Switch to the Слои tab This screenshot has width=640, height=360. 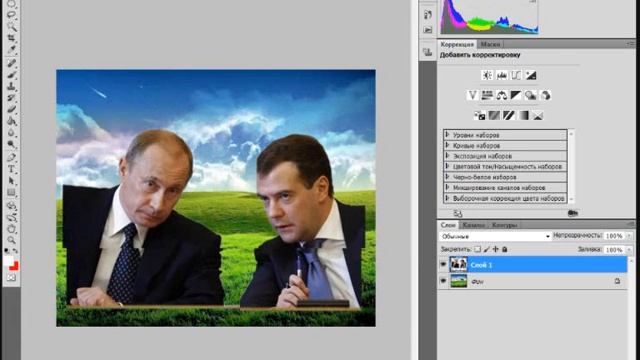448,225
